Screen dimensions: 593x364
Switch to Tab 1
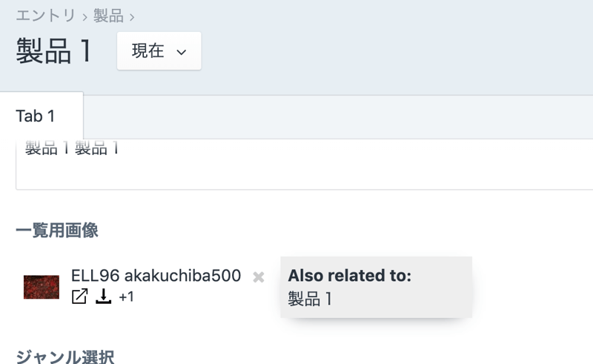pyautogui.click(x=36, y=116)
